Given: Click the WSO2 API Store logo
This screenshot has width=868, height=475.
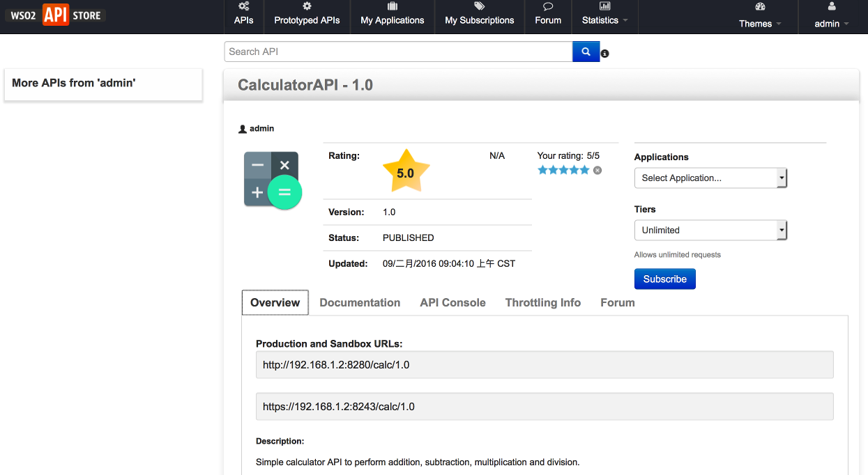Looking at the screenshot, I should click(x=56, y=15).
